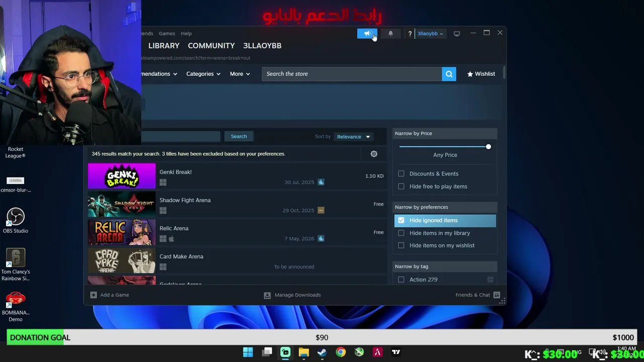Screen dimensions: 644x362
Task: Open File Explorer from the taskbar
Action: [303, 352]
